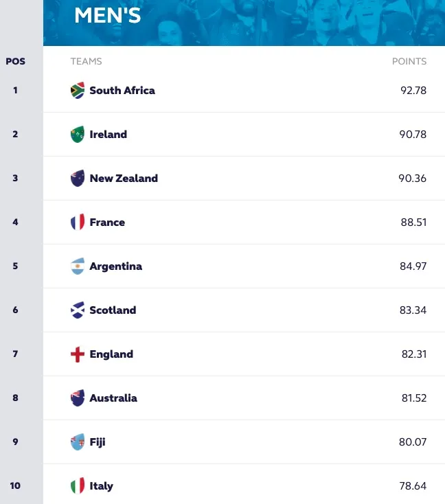Click the New Zealand flag icon
Image resolution: width=445 pixels, height=504 pixels.
[78, 178]
